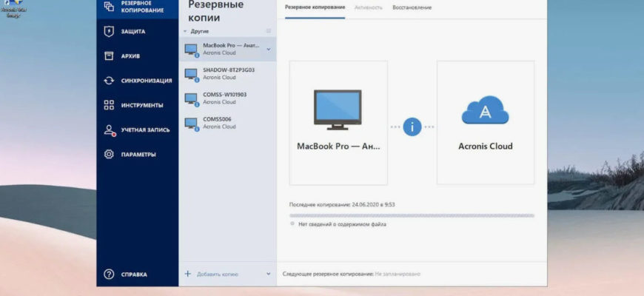
Task: Click the Добавить копию button
Action: pyautogui.click(x=216, y=274)
